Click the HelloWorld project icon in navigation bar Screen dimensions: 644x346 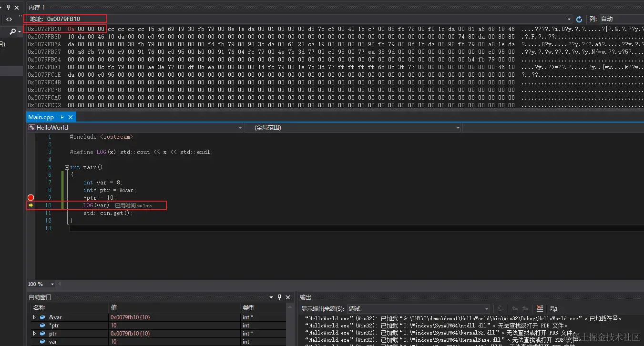click(x=32, y=128)
